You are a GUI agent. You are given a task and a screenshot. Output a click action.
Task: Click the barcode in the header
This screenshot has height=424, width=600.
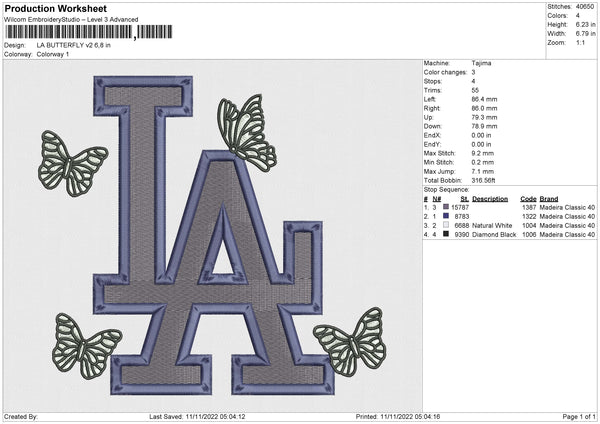click(88, 32)
